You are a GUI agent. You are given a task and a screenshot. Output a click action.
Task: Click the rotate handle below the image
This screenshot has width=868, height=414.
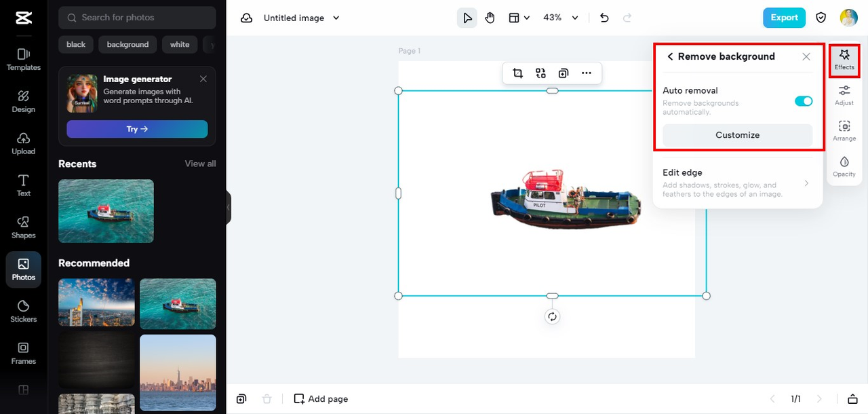pos(552,317)
